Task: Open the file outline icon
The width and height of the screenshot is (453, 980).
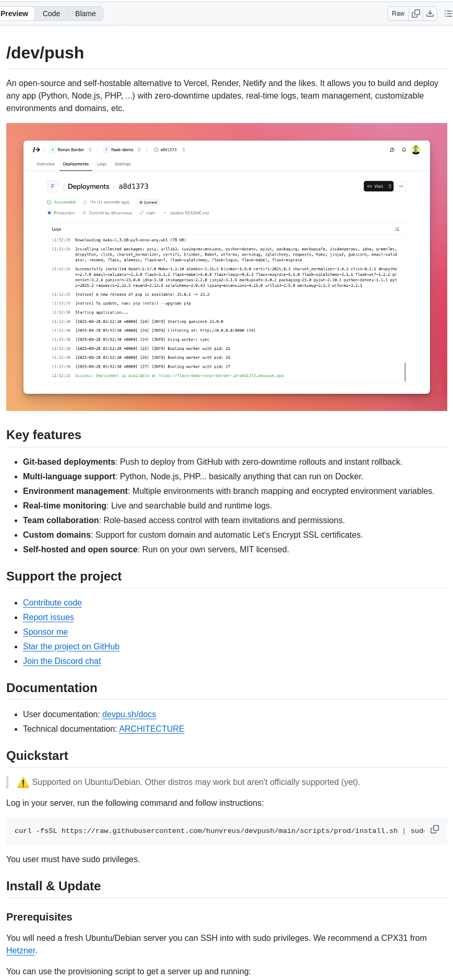Action: tap(449, 14)
